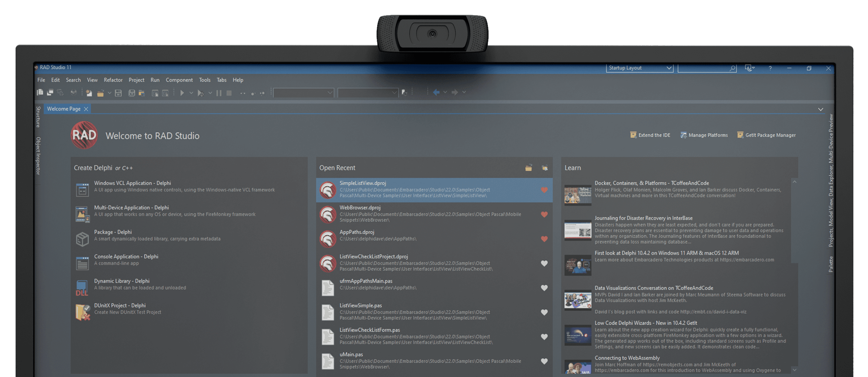This screenshot has height=377, width=868.
Task: Open the Startup Layout dropdown
Action: tap(640, 68)
